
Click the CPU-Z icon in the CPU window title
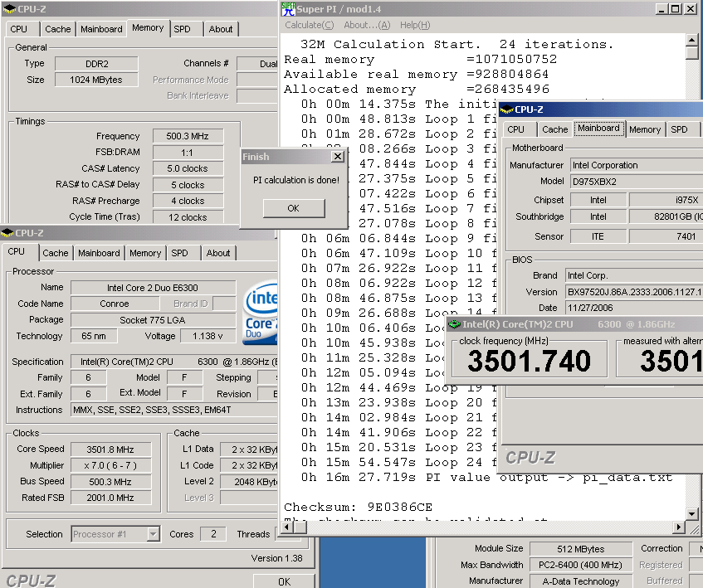(7, 233)
